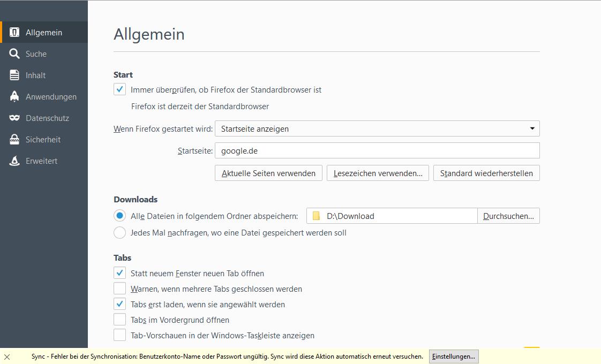Image resolution: width=601 pixels, height=364 pixels.
Task: Click the Erweitert wizard hat icon
Action: 14,161
